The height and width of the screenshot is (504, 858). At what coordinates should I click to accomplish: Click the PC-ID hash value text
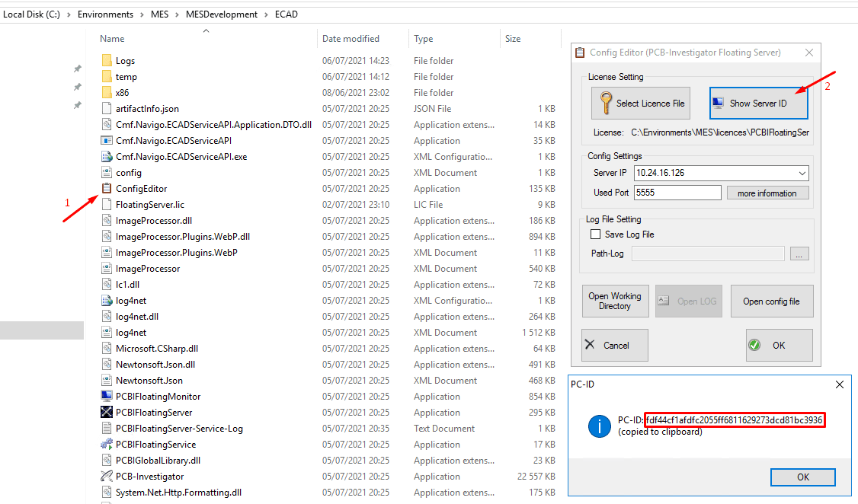[x=734, y=419]
